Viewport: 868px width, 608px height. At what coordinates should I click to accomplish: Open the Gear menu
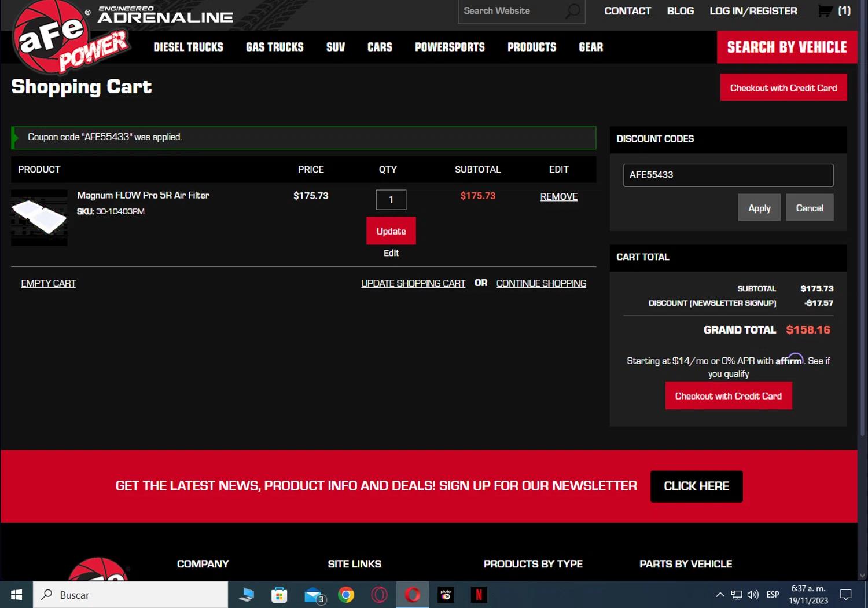point(591,47)
